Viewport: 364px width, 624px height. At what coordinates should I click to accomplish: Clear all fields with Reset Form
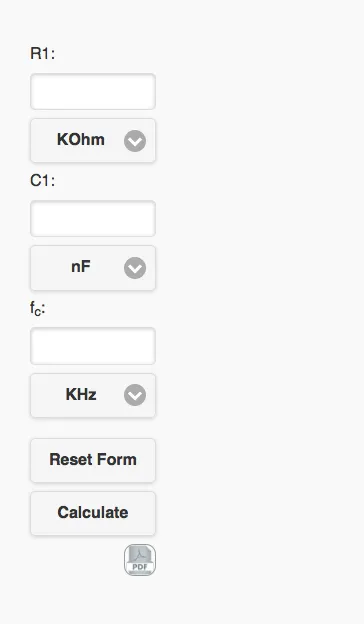point(93,460)
